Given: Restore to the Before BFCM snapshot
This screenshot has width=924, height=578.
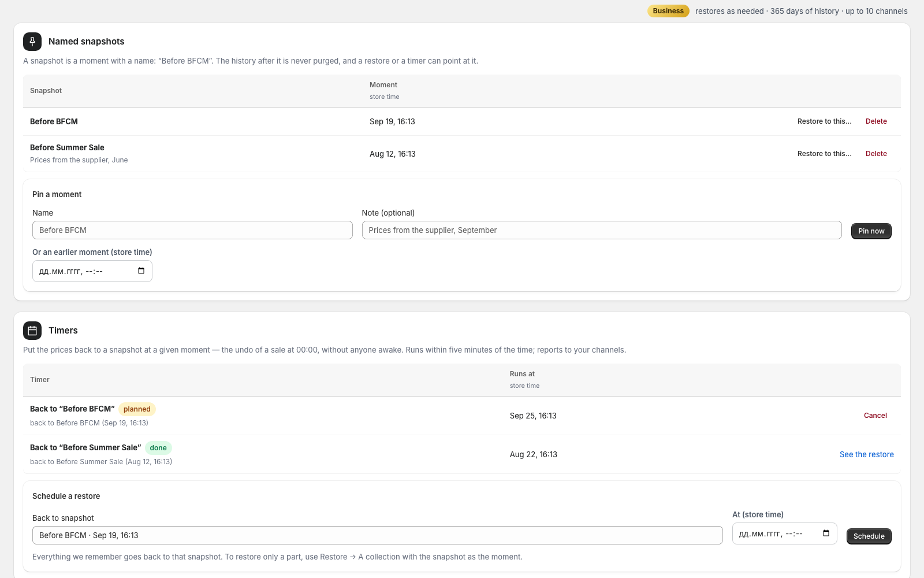Looking at the screenshot, I should pos(824,121).
